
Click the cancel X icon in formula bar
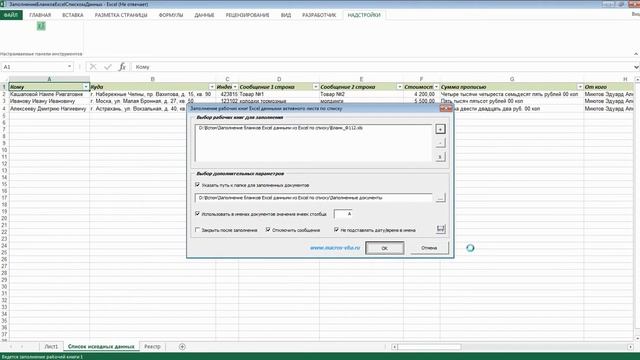click(93, 67)
